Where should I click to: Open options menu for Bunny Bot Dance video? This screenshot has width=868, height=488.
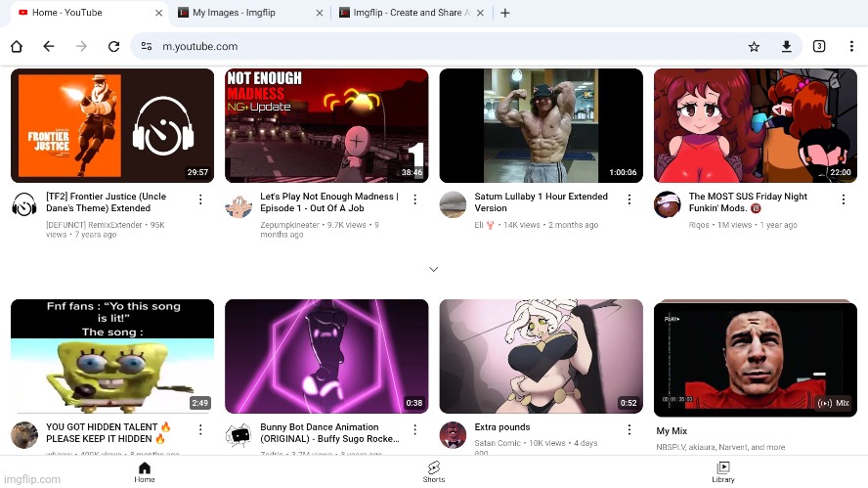pos(414,429)
